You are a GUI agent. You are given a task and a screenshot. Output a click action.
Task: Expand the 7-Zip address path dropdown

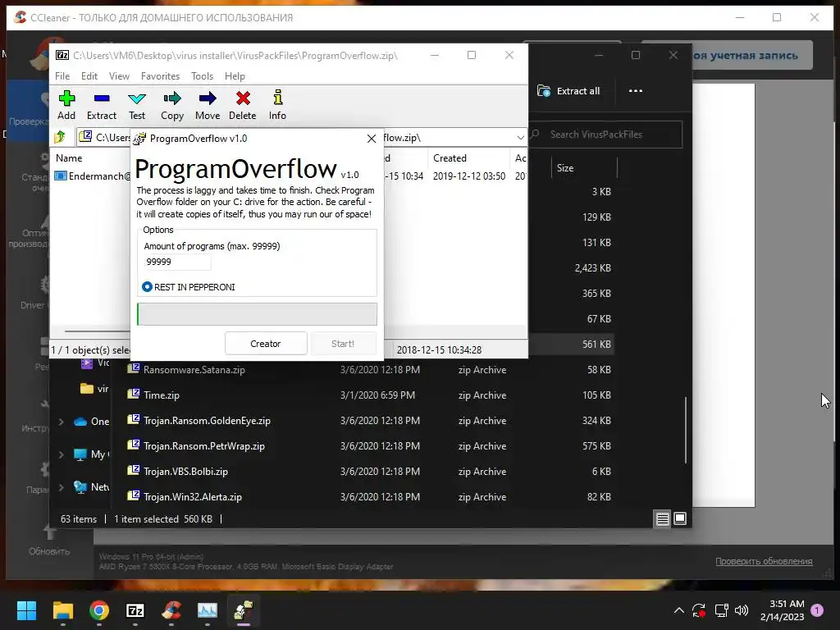520,138
